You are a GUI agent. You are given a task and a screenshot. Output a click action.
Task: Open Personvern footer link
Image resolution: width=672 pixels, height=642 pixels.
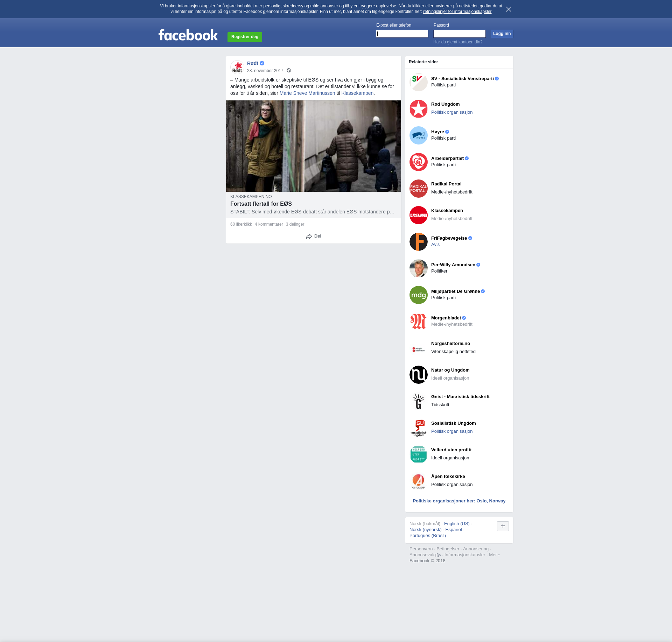(x=421, y=549)
